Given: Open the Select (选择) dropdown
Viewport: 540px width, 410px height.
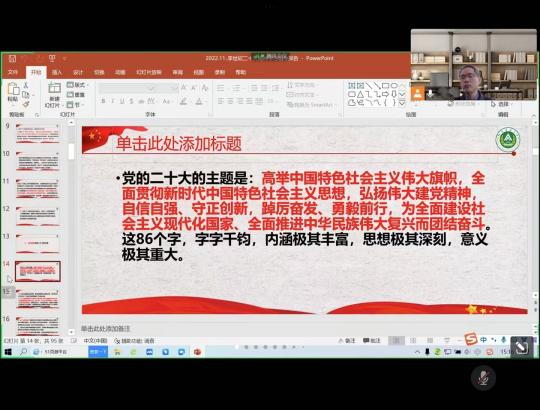Looking at the screenshot, I should tap(501, 104).
